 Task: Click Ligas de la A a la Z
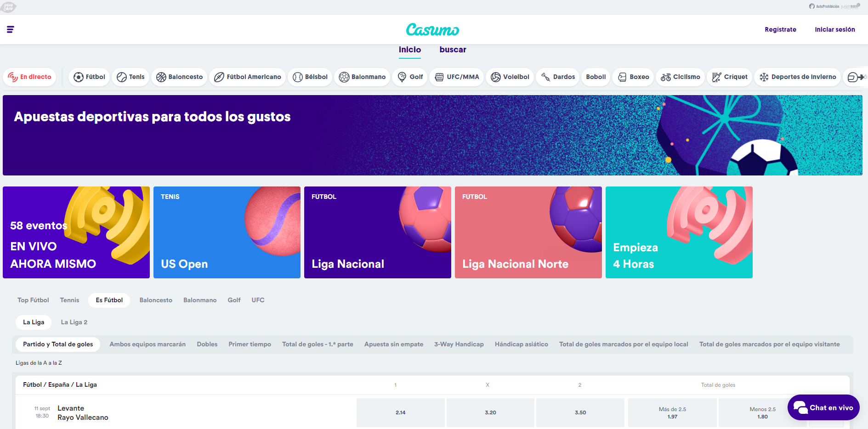pyautogui.click(x=39, y=363)
